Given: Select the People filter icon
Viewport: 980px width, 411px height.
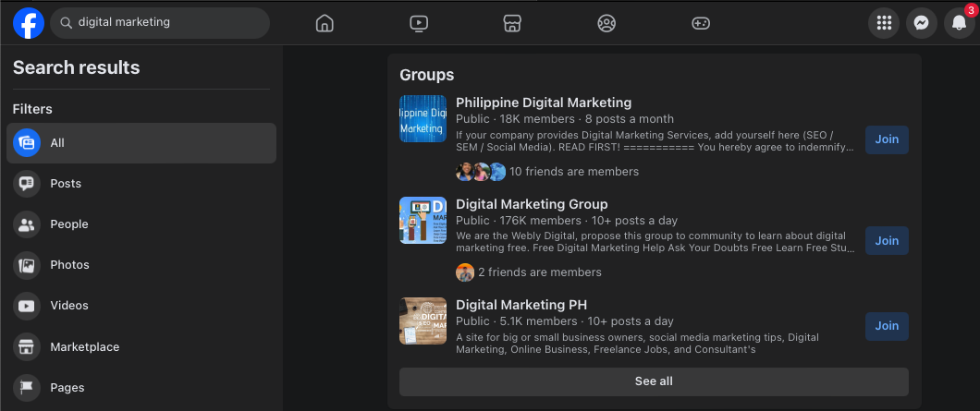Looking at the screenshot, I should [27, 224].
